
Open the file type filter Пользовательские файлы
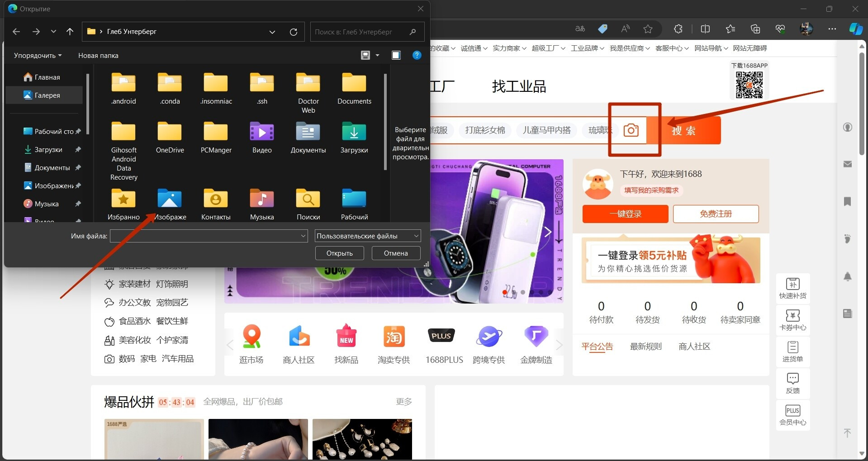pyautogui.click(x=368, y=236)
